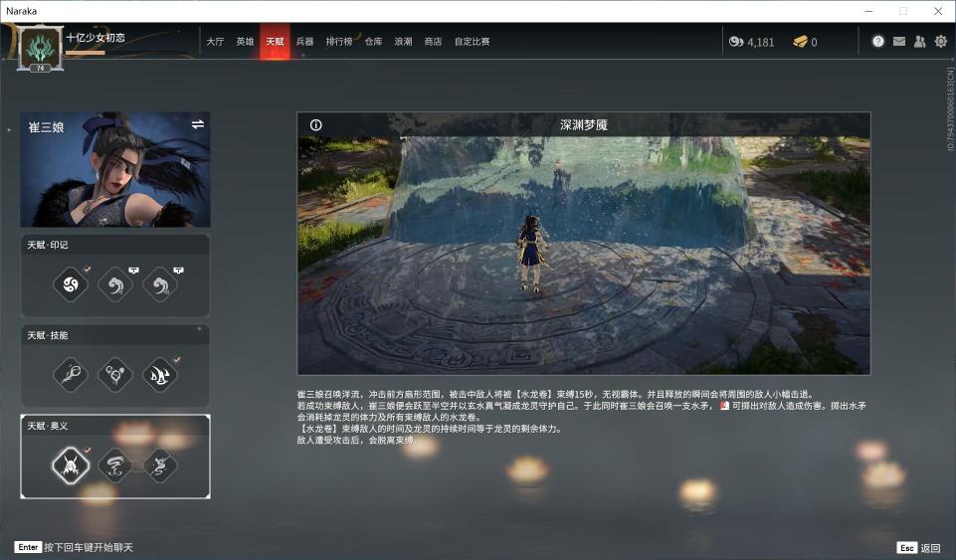
Task: Click the level 74 badge
Action: 40,69
